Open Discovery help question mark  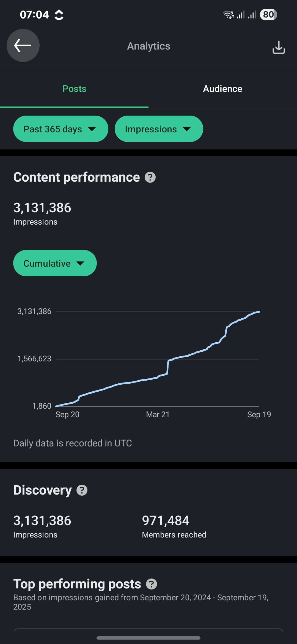(x=82, y=490)
